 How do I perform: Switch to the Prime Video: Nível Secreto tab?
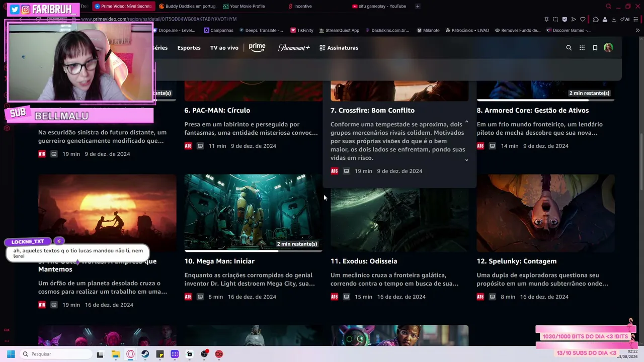point(123,6)
